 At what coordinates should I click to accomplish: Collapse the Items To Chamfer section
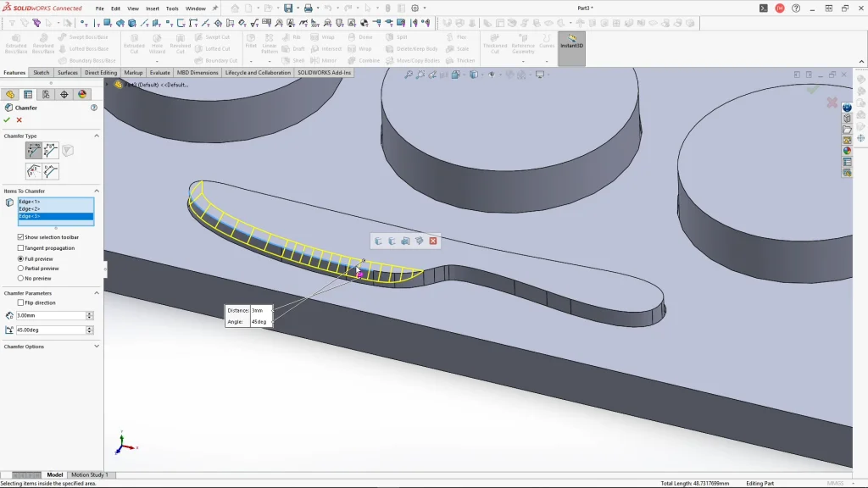[96, 191]
